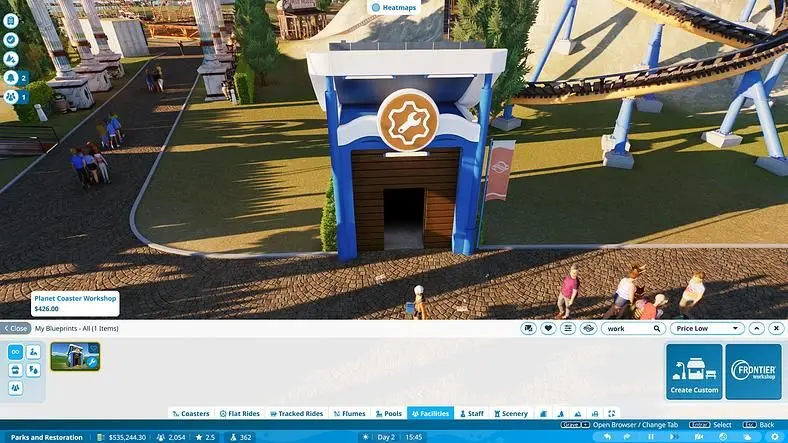Pause the game
The image size is (788, 443).
[x=650, y=437]
